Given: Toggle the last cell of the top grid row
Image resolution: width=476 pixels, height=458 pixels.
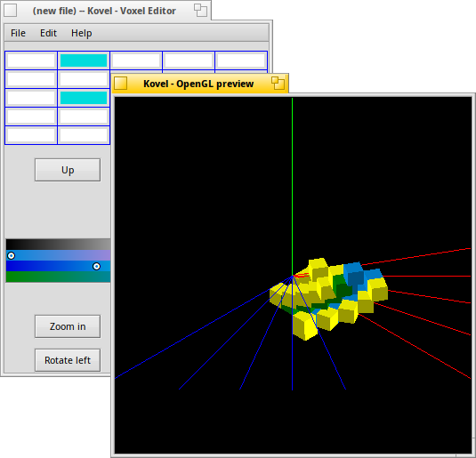Looking at the screenshot, I should [241, 60].
